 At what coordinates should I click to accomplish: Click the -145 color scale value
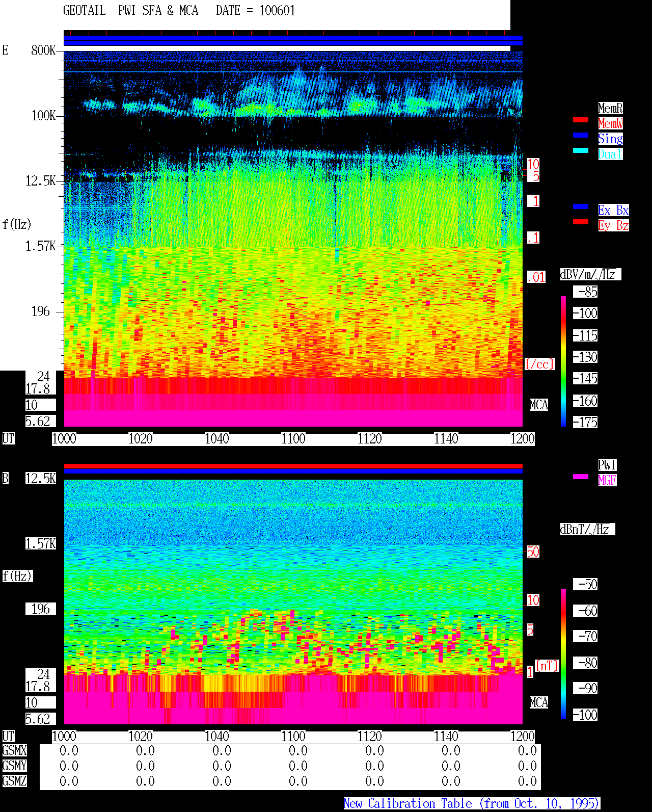click(586, 378)
